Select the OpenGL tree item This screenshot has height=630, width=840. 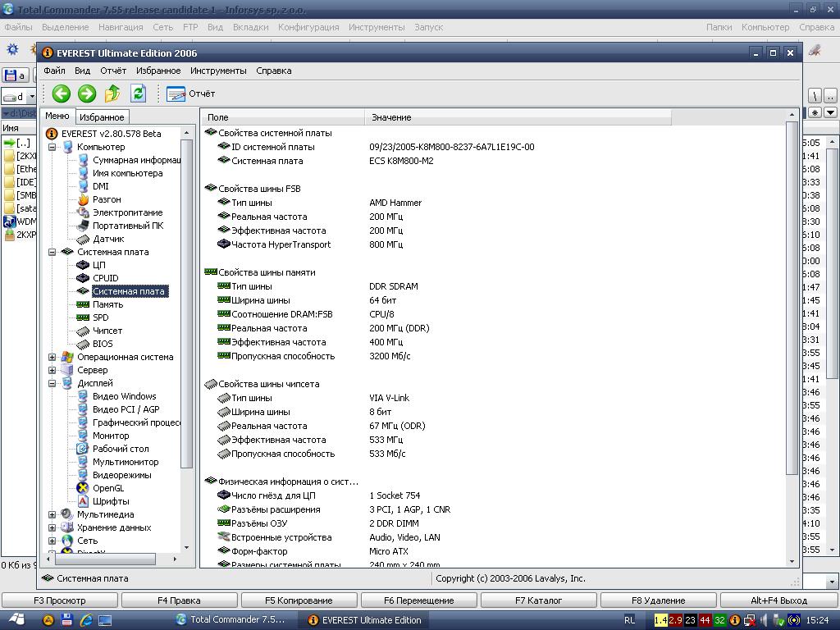point(108,488)
